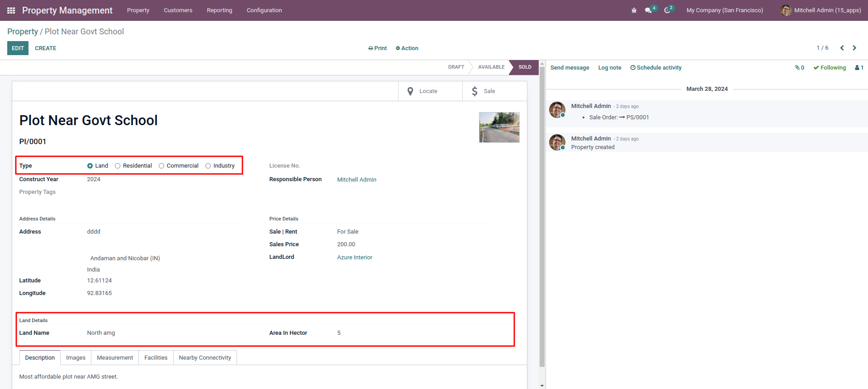Viewport: 868px width, 389px height.
Task: Click the For Sale value
Action: pos(348,232)
